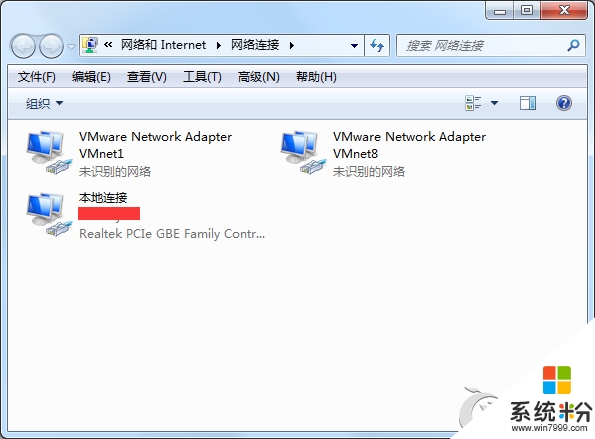Open the 文件(F) menu
The width and height of the screenshot is (595, 439).
tap(36, 77)
